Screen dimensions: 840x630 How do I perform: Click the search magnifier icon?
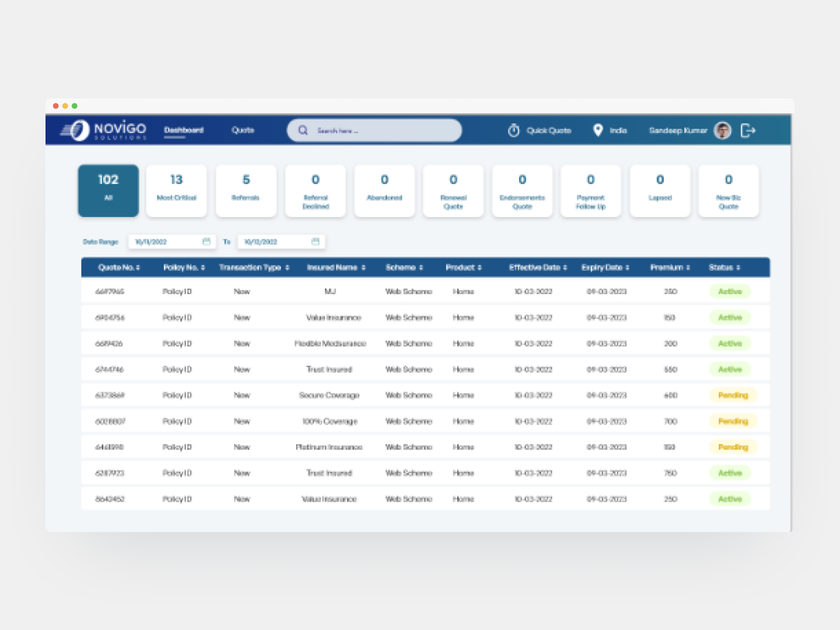tap(303, 130)
